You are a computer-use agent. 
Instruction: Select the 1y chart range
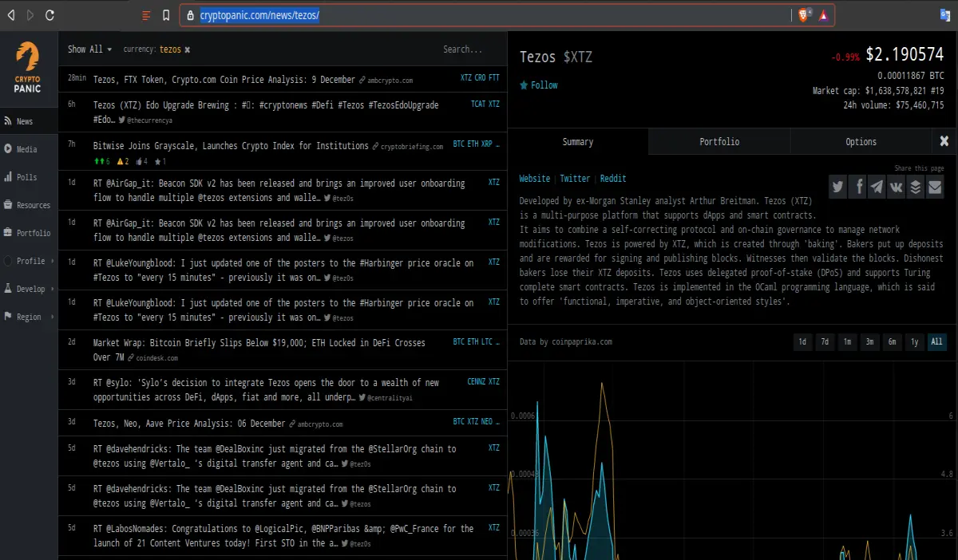point(914,342)
